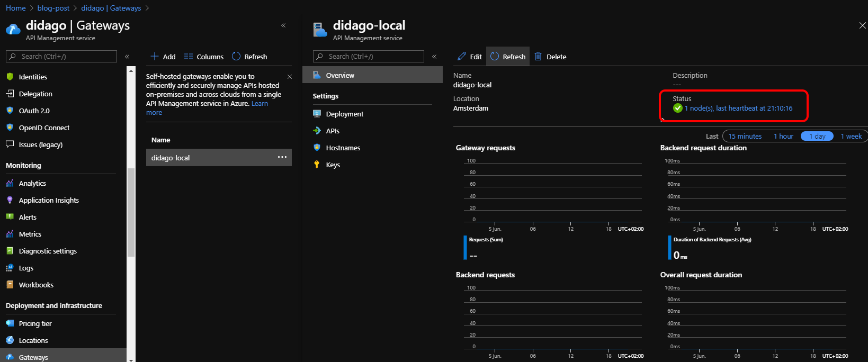The image size is (868, 362).
Task: Open the Hostnames settings page
Action: pos(343,148)
